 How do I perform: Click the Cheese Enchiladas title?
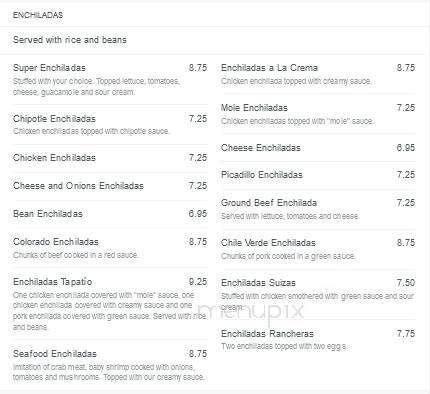261,148
